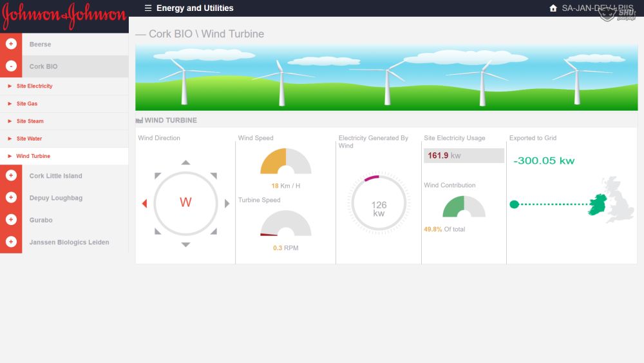This screenshot has width=644, height=363.
Task: Open Site Steam page
Action: [x=30, y=121]
